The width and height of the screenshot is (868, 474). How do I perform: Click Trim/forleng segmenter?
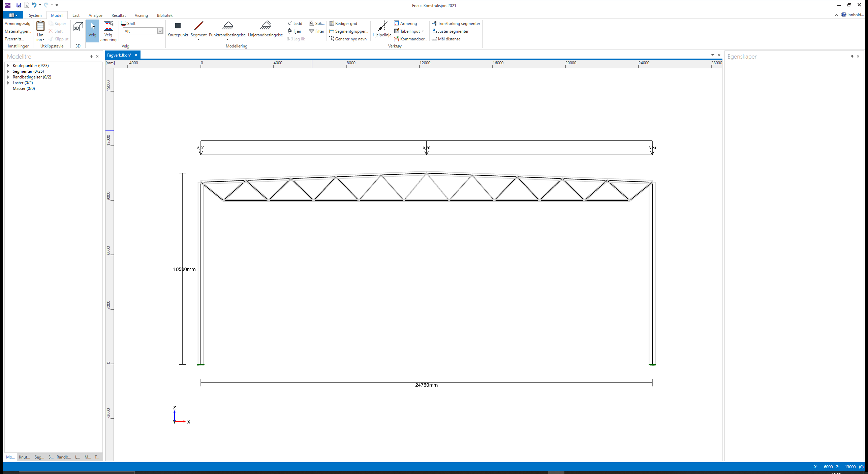[456, 24]
